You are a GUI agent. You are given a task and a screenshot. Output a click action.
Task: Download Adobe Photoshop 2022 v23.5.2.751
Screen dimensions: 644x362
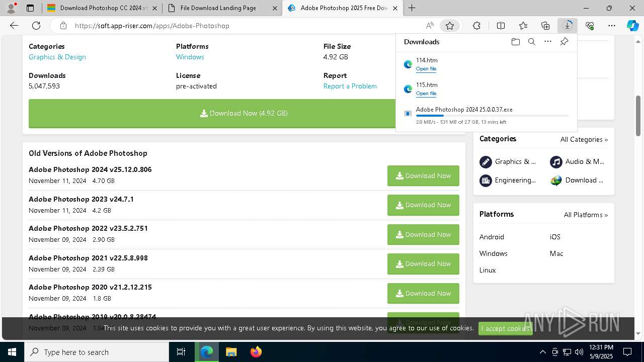tap(423, 235)
